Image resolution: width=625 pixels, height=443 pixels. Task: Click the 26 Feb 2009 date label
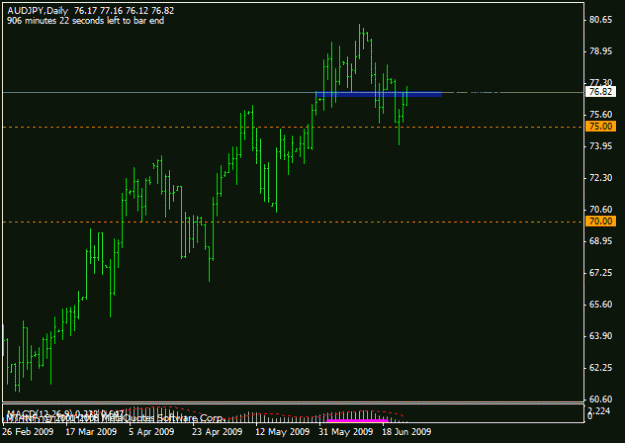click(x=28, y=432)
